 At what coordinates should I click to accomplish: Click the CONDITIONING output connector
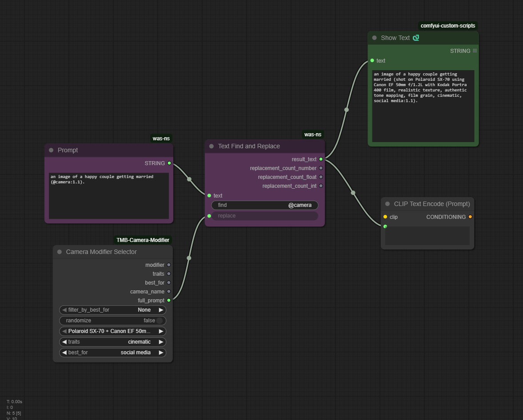(470, 217)
